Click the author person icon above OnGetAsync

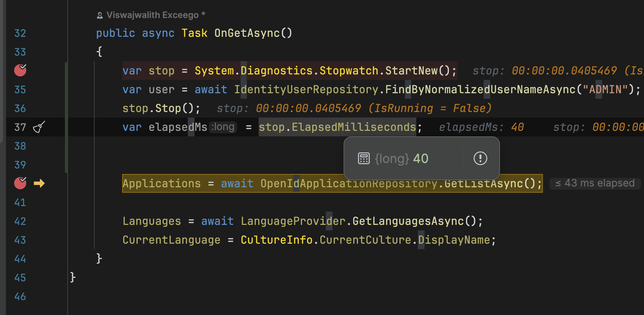[x=100, y=15]
